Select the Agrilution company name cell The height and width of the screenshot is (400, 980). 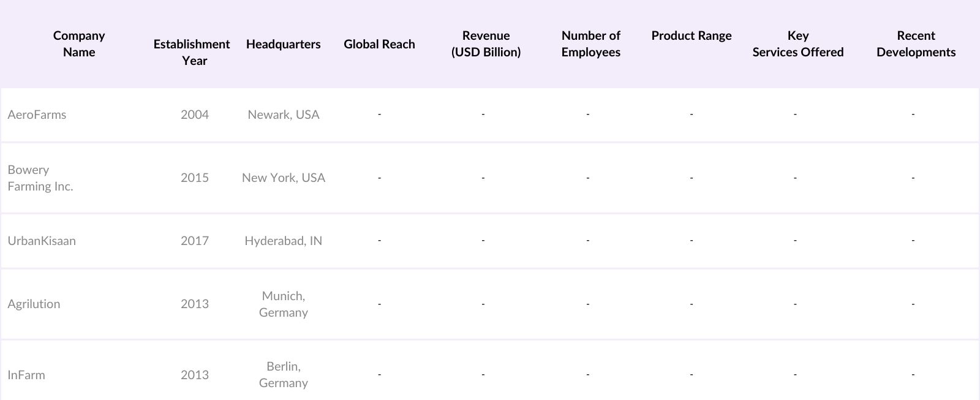click(34, 304)
